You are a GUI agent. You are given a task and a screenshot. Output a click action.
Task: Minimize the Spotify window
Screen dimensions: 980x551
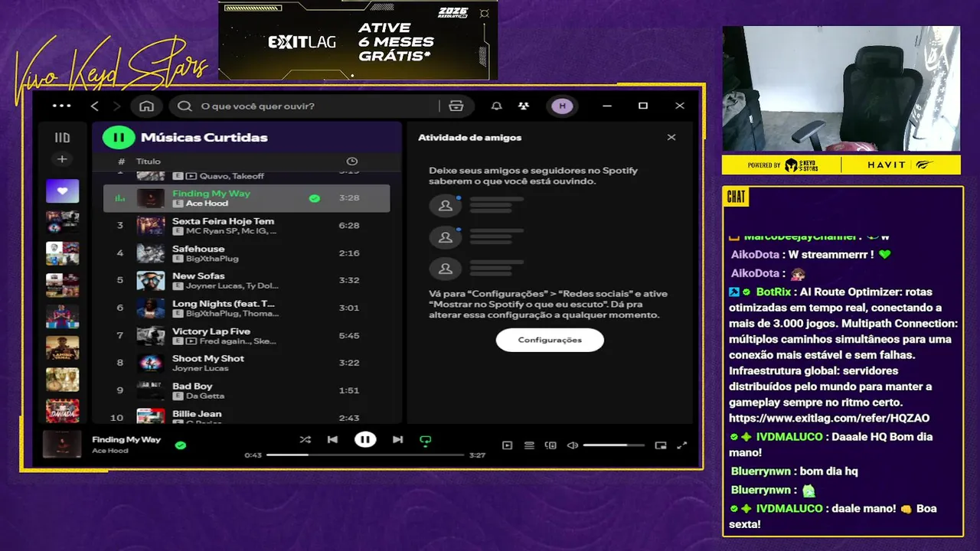click(608, 106)
